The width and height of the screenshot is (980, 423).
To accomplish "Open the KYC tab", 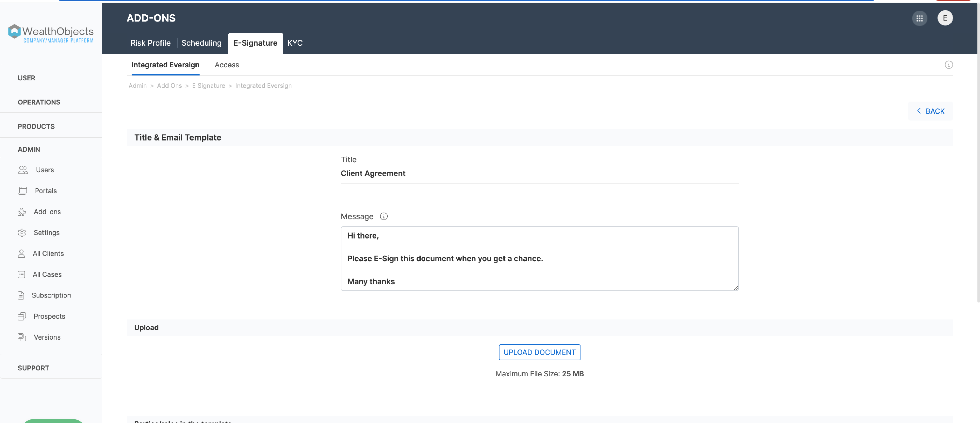I will (295, 43).
